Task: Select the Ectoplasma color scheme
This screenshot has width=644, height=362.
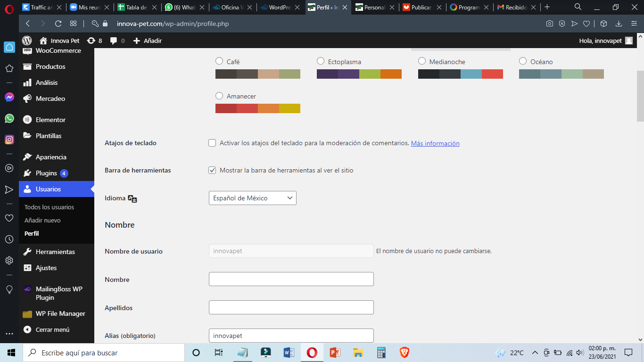Action: 321,61
